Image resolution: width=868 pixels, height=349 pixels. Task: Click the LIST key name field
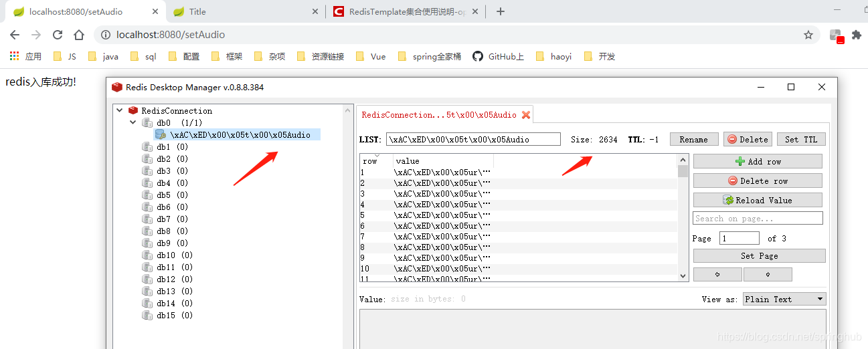point(473,140)
